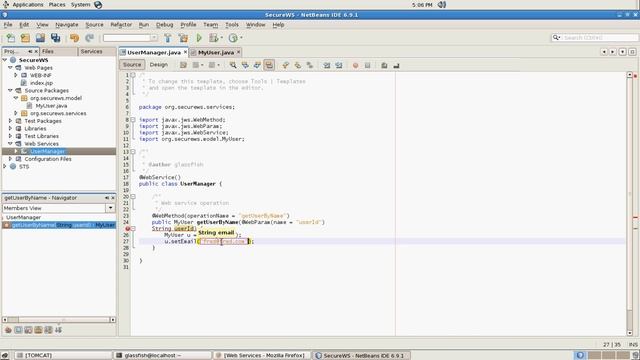Undo the last edit via toolbar
The height and width of the screenshot is (360, 640).
[x=74, y=38]
